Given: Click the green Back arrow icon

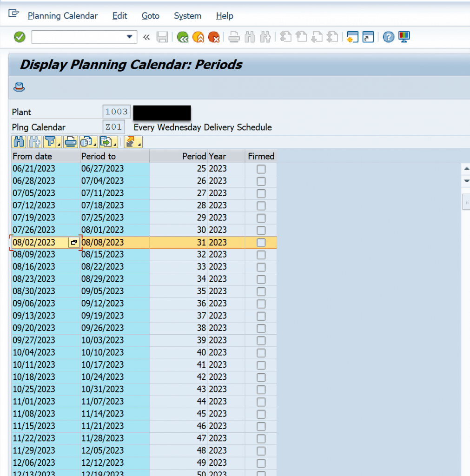Looking at the screenshot, I should [x=183, y=37].
